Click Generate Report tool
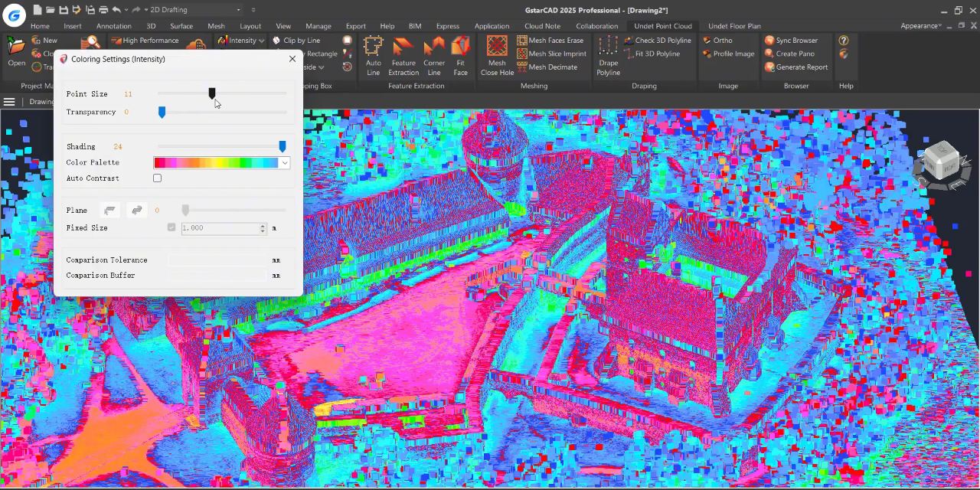Viewport: 980px width, 490px height. 796,67
